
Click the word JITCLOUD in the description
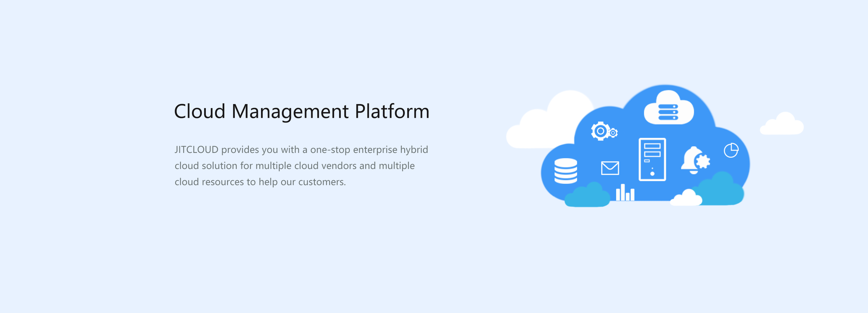196,150
